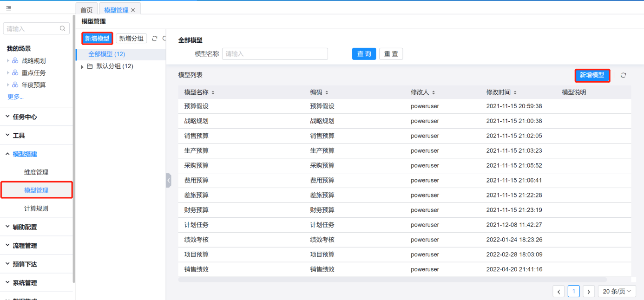Collapse the sidebar with the top-left menu icon
The height and width of the screenshot is (300, 644).
click(9, 8)
